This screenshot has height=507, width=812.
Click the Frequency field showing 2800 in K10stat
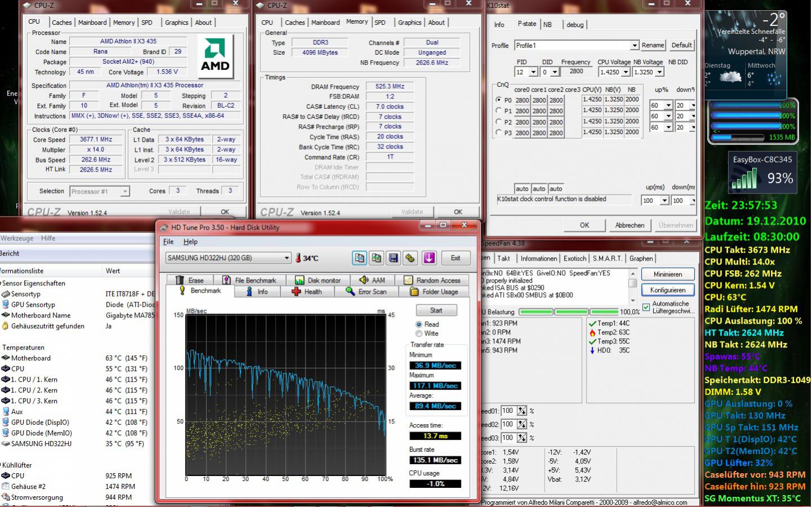576,72
